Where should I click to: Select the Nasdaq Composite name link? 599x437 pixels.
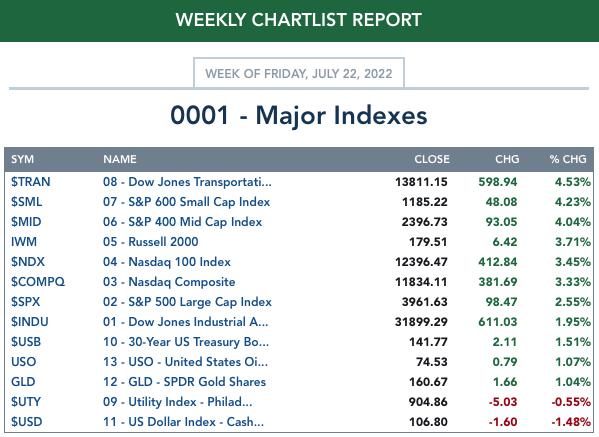coord(169,282)
